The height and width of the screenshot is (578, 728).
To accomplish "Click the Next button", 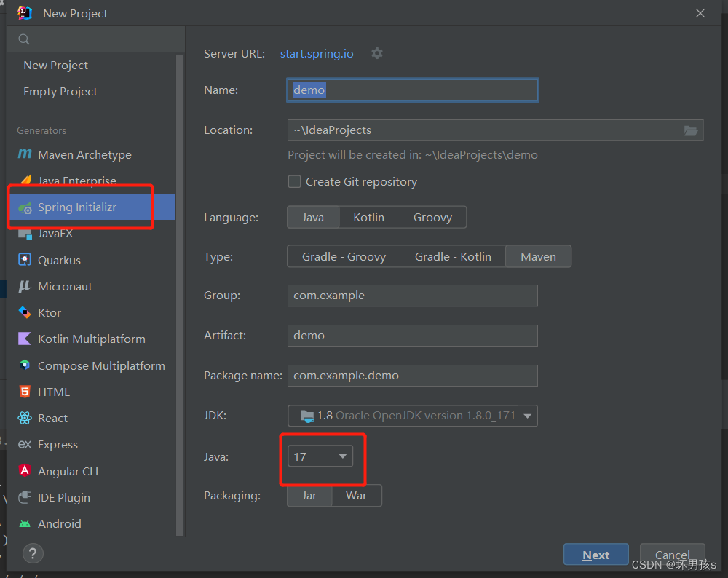I will point(596,555).
